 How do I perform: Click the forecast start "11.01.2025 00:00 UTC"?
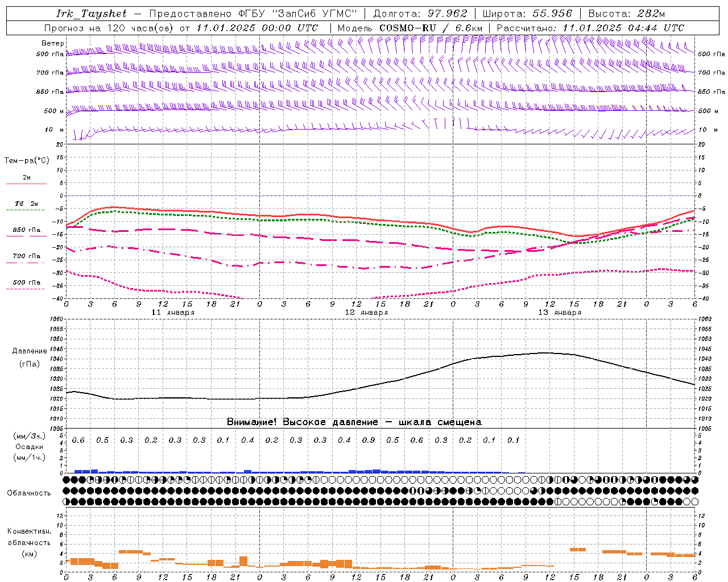point(257,28)
